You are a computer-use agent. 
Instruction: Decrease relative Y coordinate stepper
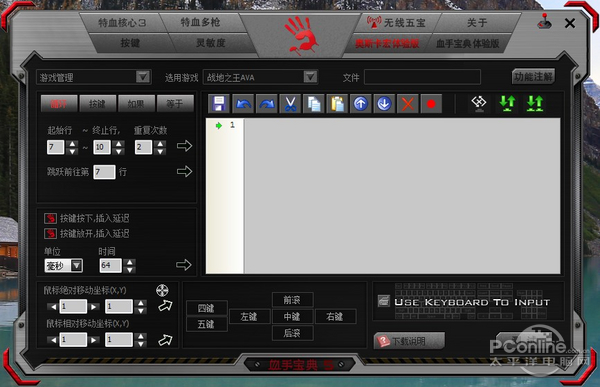[141, 343]
